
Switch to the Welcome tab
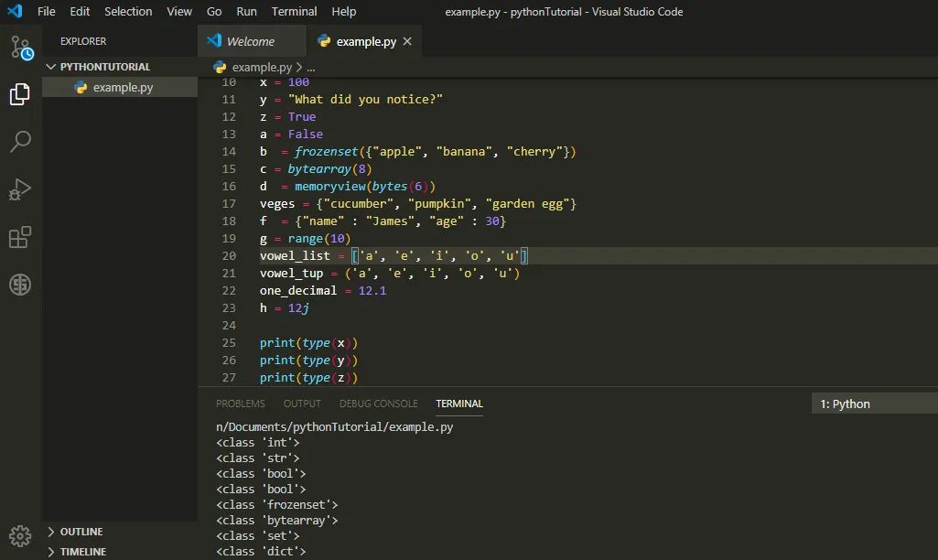[x=252, y=41]
